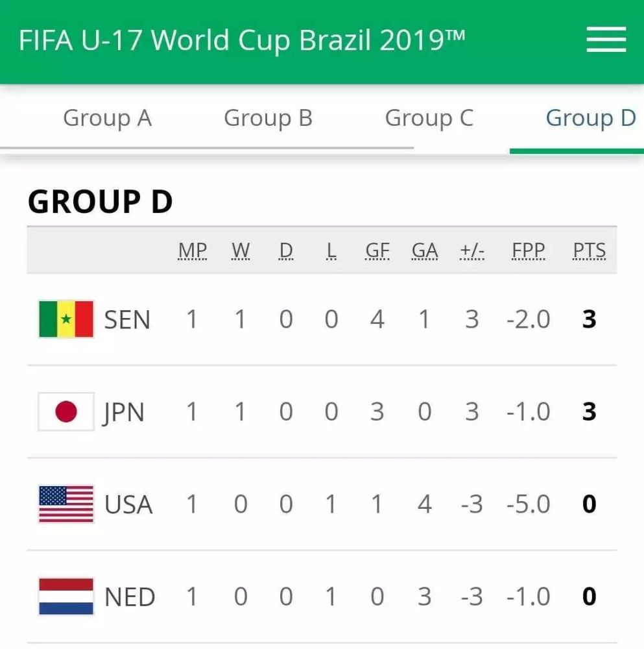Switch to the Group A tab
The width and height of the screenshot is (644, 649).
click(x=108, y=118)
